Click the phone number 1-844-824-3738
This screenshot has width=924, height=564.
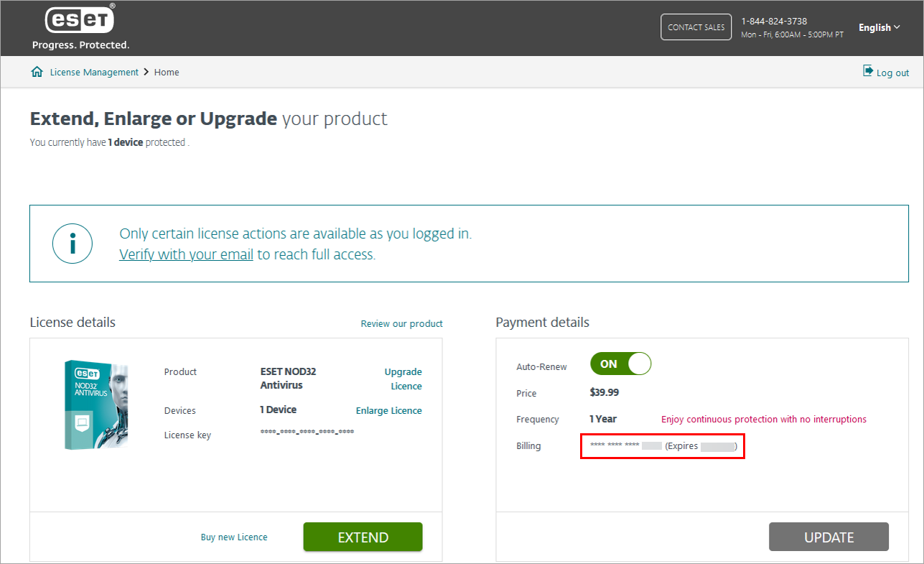pyautogui.click(x=774, y=21)
